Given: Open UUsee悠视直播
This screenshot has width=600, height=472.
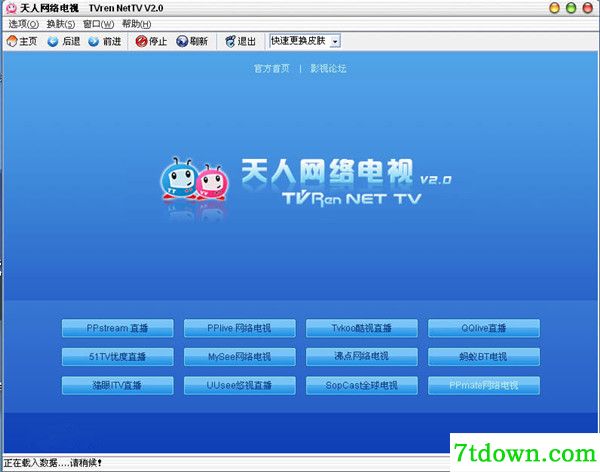Looking at the screenshot, I should tap(240, 385).
